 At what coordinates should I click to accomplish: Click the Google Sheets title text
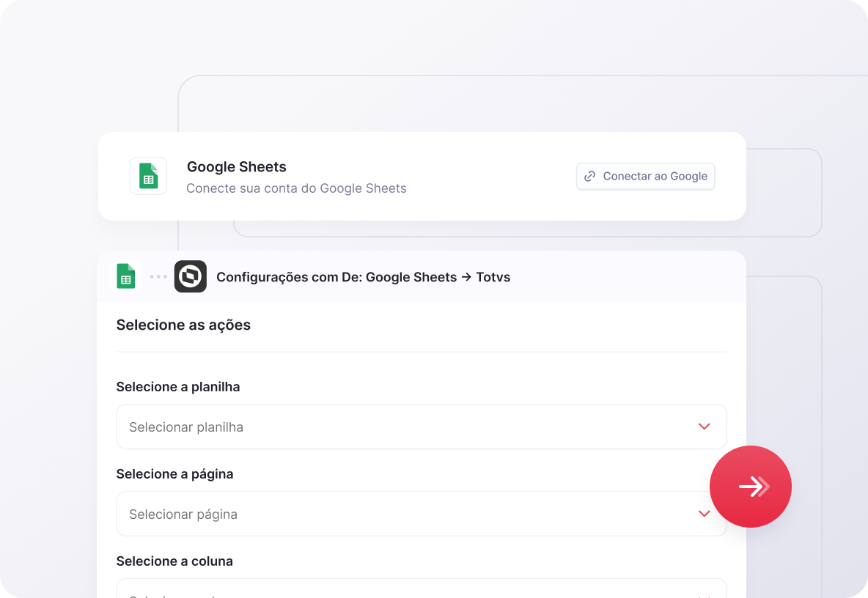pos(236,167)
